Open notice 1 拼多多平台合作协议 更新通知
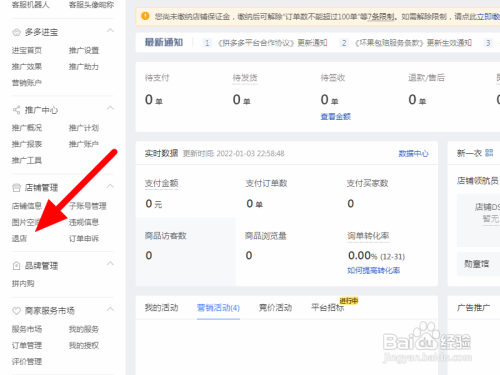This screenshot has width=500, height=375. [x=272, y=43]
